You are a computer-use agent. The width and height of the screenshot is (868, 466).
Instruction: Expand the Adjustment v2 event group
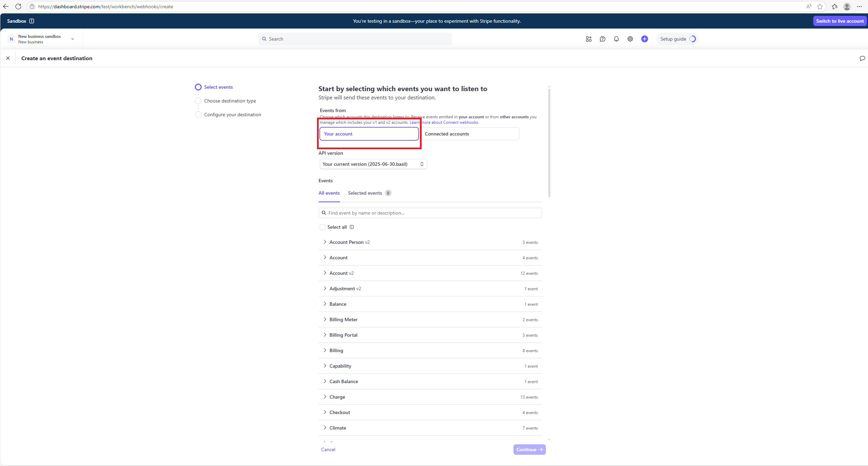430,289
